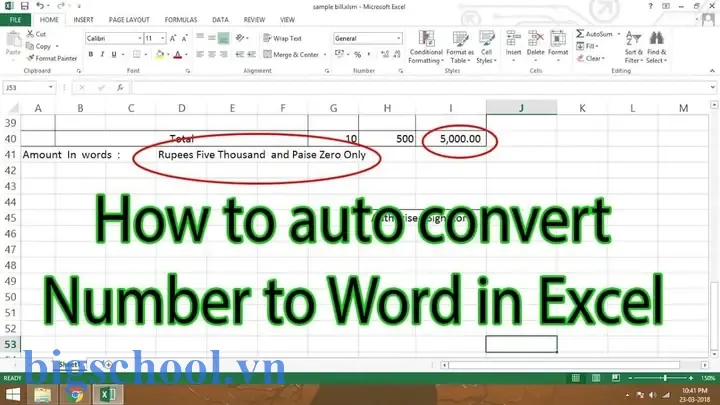Select Align Left for text
This screenshot has height=405, width=720.
tap(200, 54)
